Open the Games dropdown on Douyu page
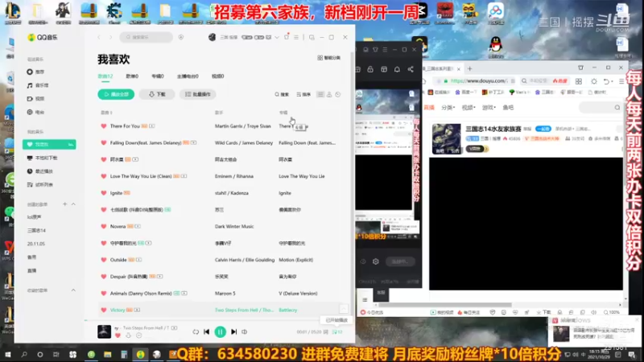Screen dimensions: 644x362 pyautogui.click(x=489, y=108)
